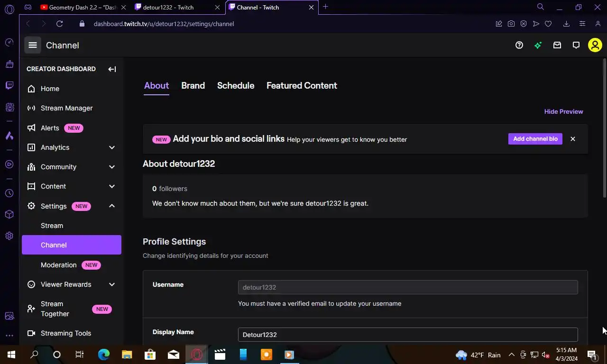Open Microsoft Store from taskbar
Viewport: 607px width, 364px height.
point(150,355)
